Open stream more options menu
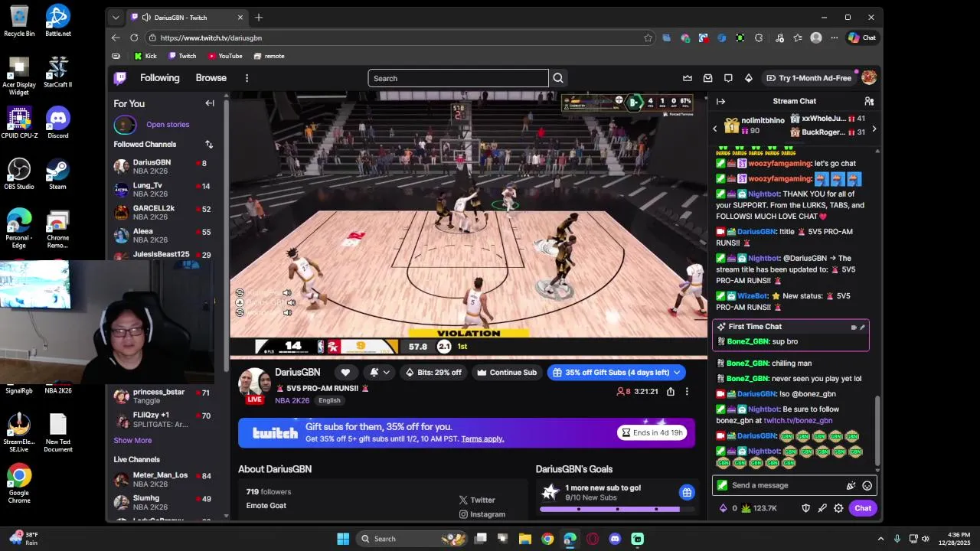 [x=687, y=392]
